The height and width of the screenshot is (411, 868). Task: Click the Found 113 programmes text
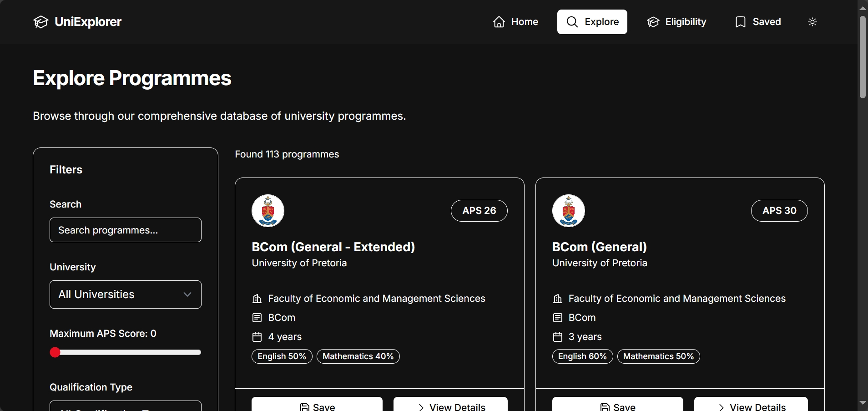pos(287,154)
